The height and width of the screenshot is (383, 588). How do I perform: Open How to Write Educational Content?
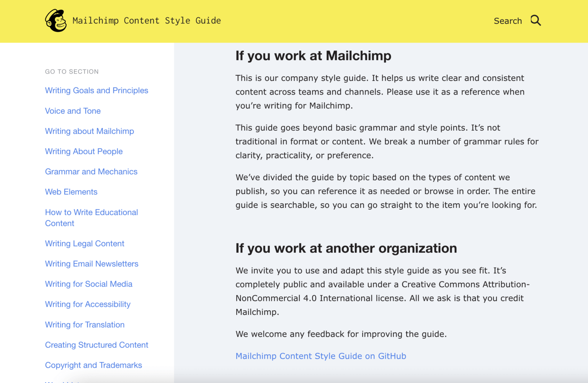tap(91, 218)
